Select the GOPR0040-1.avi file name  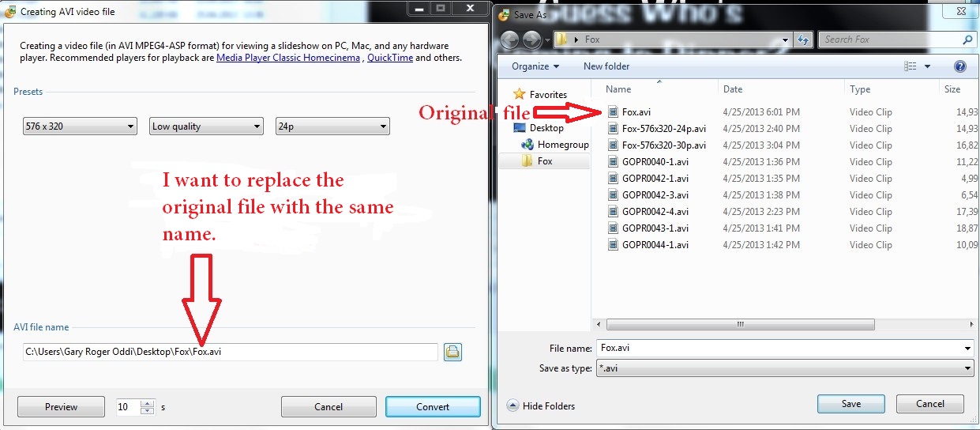coord(655,162)
